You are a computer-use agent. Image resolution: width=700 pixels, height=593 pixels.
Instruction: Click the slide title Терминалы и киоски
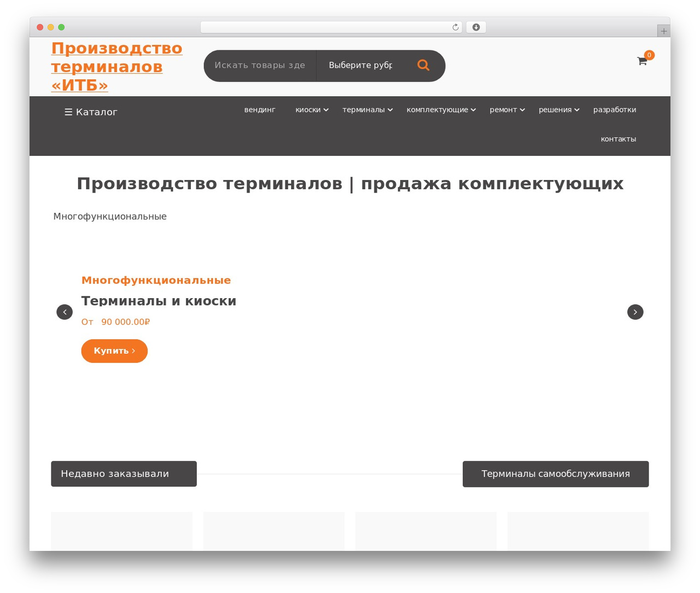(159, 301)
